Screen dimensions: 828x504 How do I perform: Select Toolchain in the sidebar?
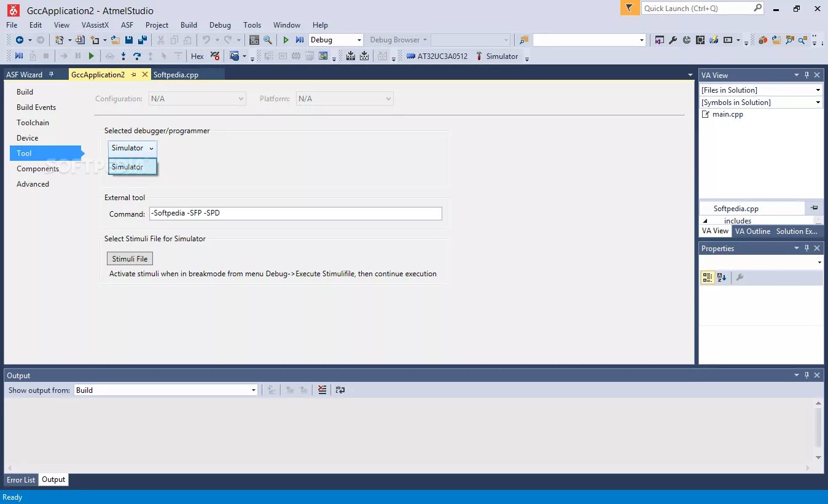pyautogui.click(x=33, y=123)
